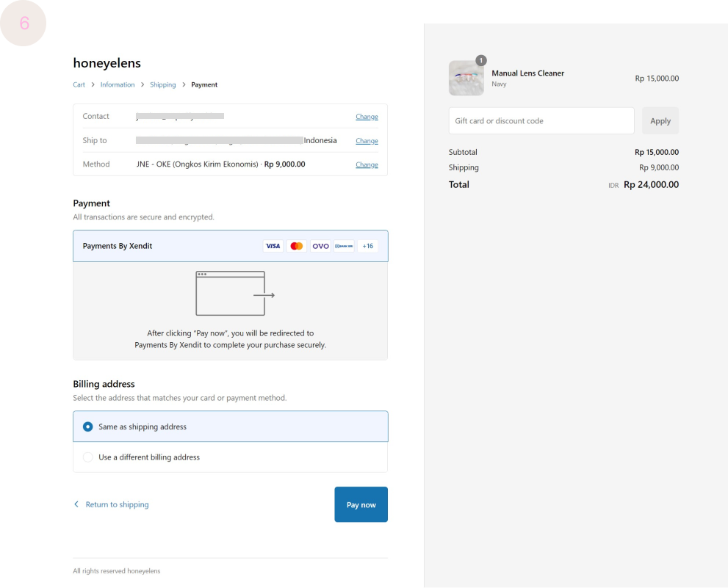Image resolution: width=728 pixels, height=588 pixels.
Task: Change the JNE shipping method
Action: click(x=367, y=164)
